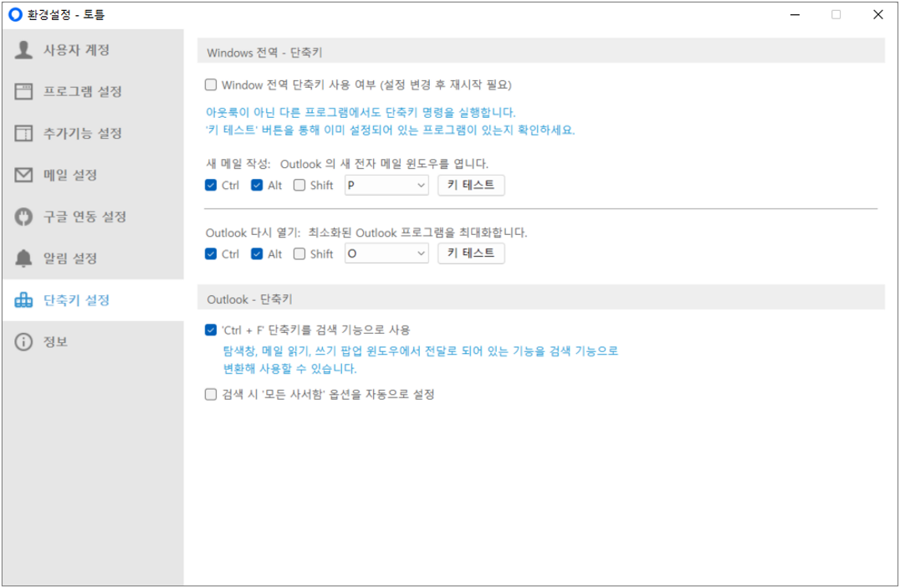Click the 토틀 app logo in title bar

16,14
